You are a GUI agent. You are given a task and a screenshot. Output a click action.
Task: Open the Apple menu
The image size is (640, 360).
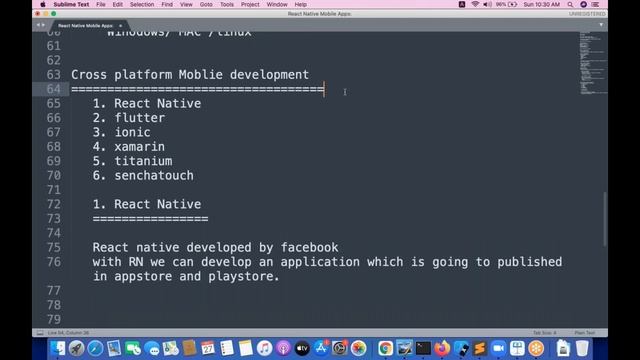click(x=43, y=4)
